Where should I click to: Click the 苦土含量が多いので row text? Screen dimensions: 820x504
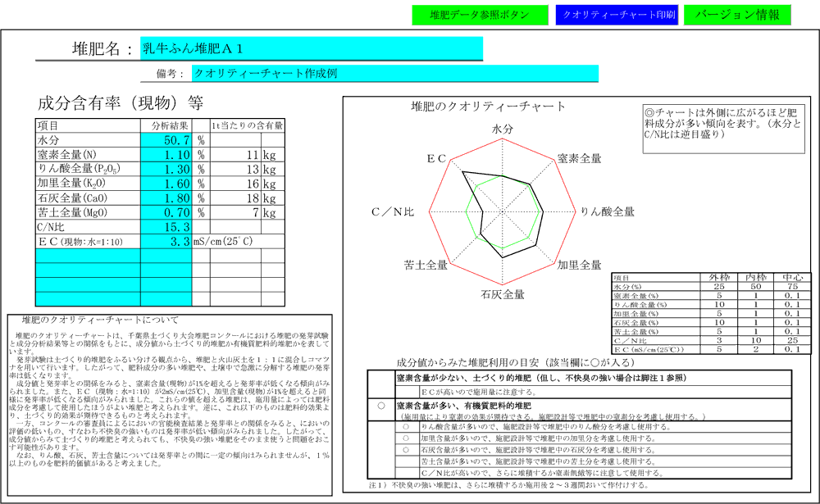click(539, 461)
